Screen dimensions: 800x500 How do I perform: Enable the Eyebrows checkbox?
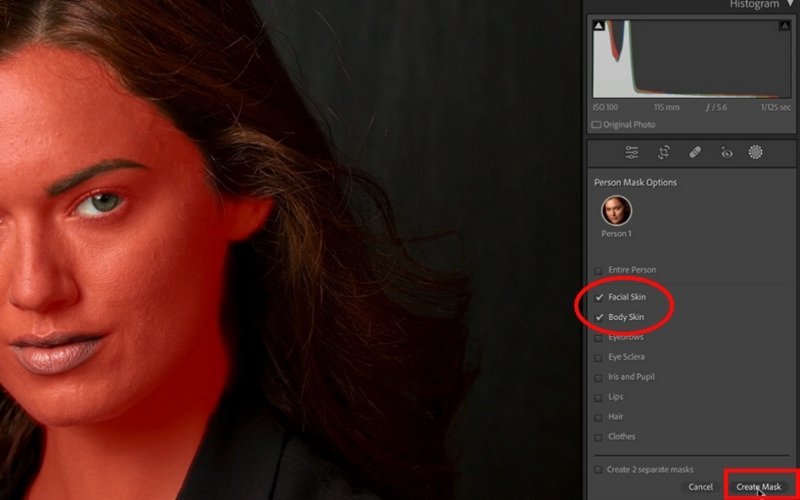click(598, 338)
